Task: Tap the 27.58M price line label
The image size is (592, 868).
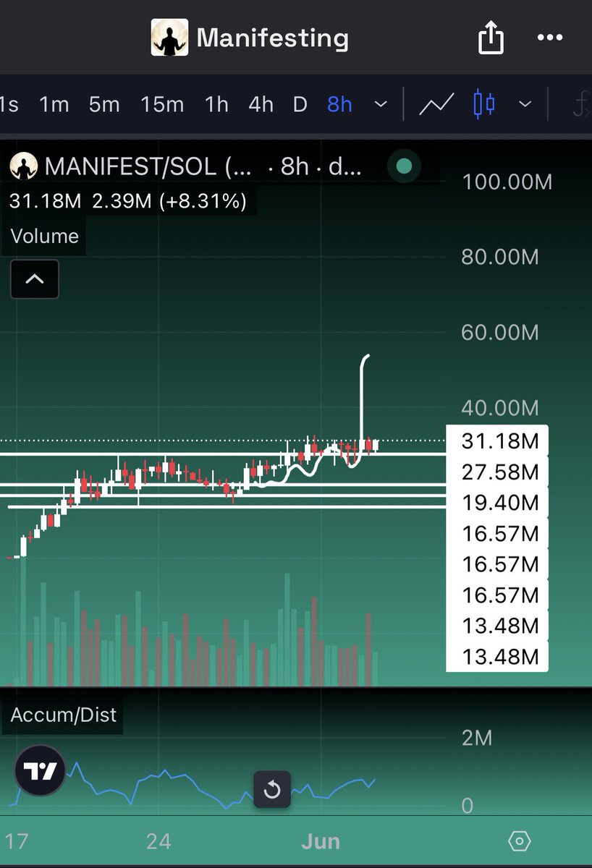Action: [x=500, y=472]
